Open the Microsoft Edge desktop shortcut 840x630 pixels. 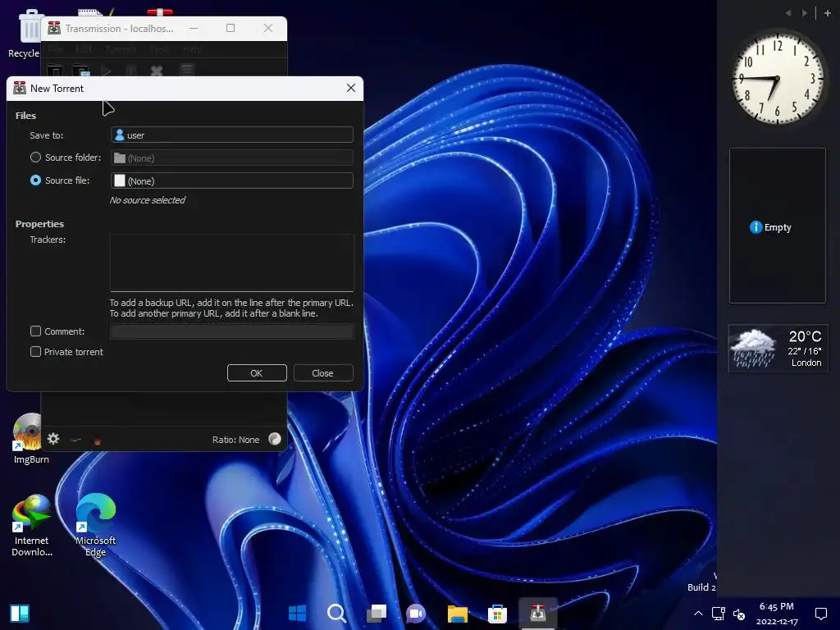[95, 526]
